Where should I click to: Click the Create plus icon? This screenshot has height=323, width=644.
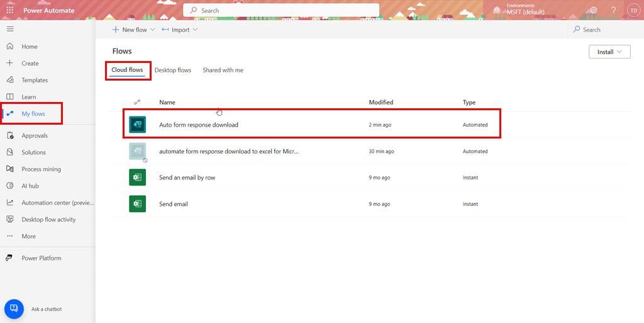coord(10,63)
